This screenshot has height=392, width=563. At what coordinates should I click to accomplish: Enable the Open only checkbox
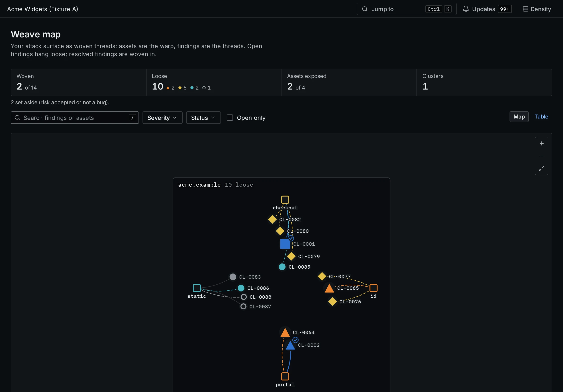tap(230, 118)
